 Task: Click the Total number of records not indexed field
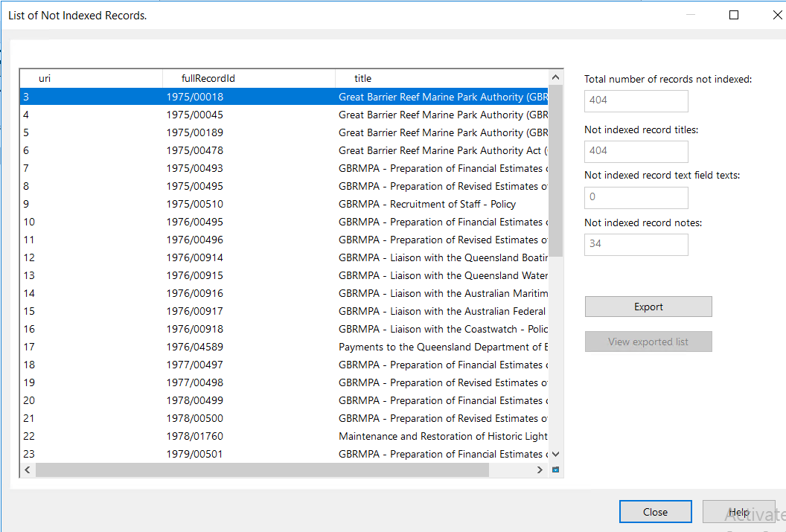pyautogui.click(x=636, y=100)
